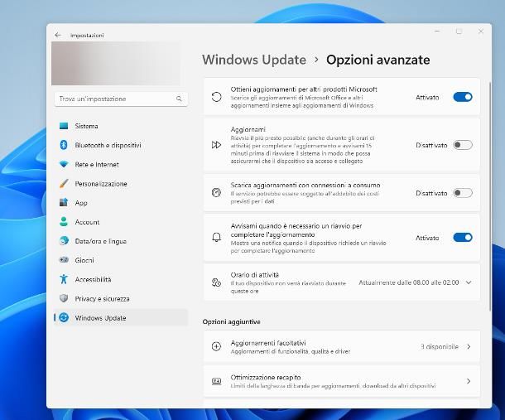Click the Impostazioni window title text

87,35
